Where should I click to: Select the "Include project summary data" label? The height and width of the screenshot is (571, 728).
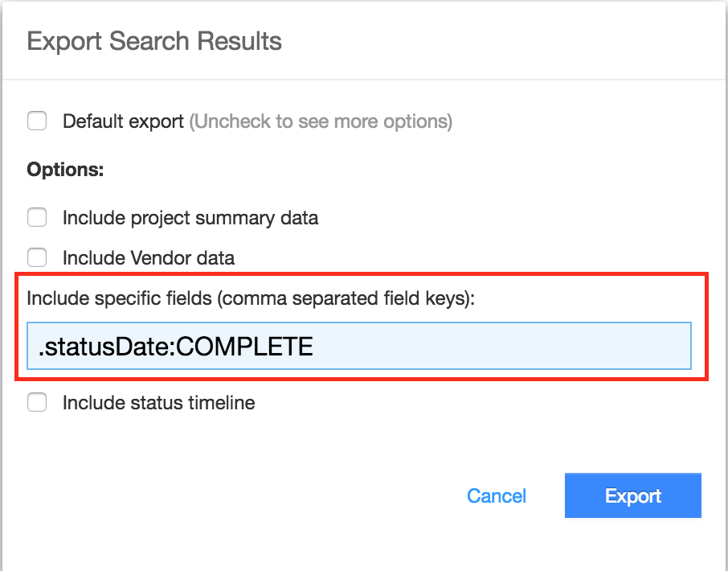coord(190,218)
